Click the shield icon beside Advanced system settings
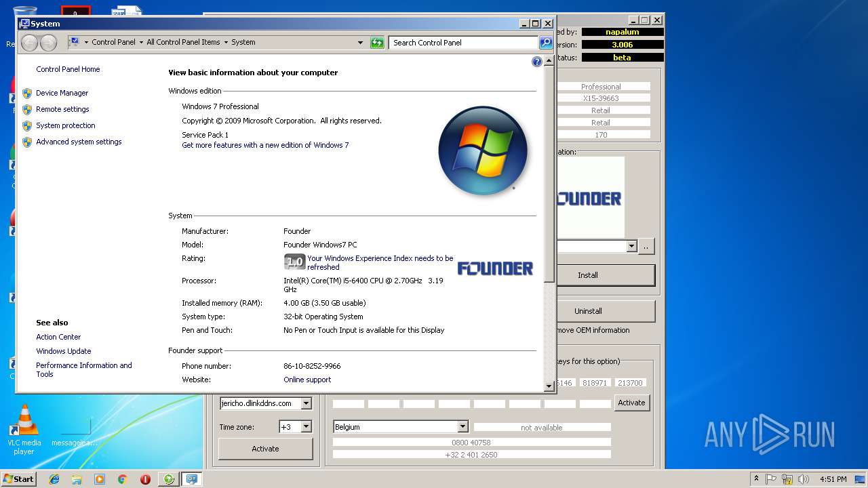Screen dimensions: 868x488 coord(27,142)
